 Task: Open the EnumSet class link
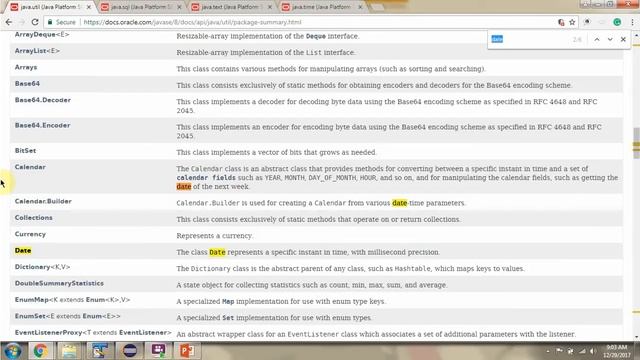click(x=30, y=316)
